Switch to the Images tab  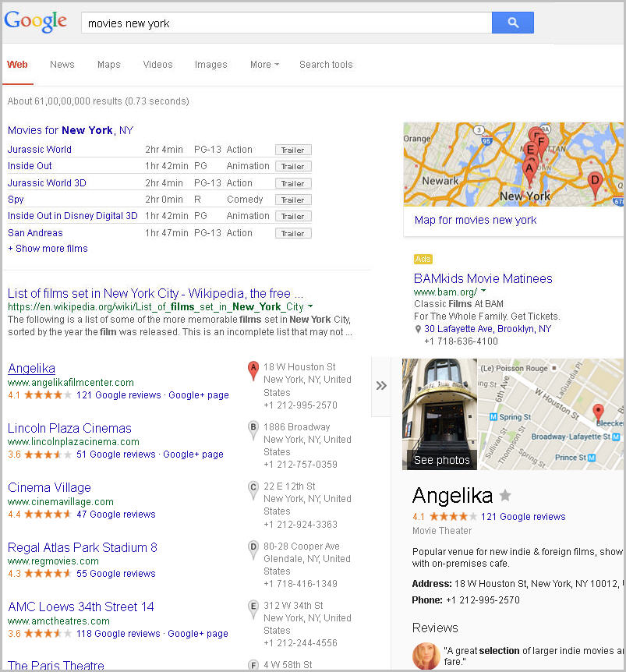coord(210,65)
